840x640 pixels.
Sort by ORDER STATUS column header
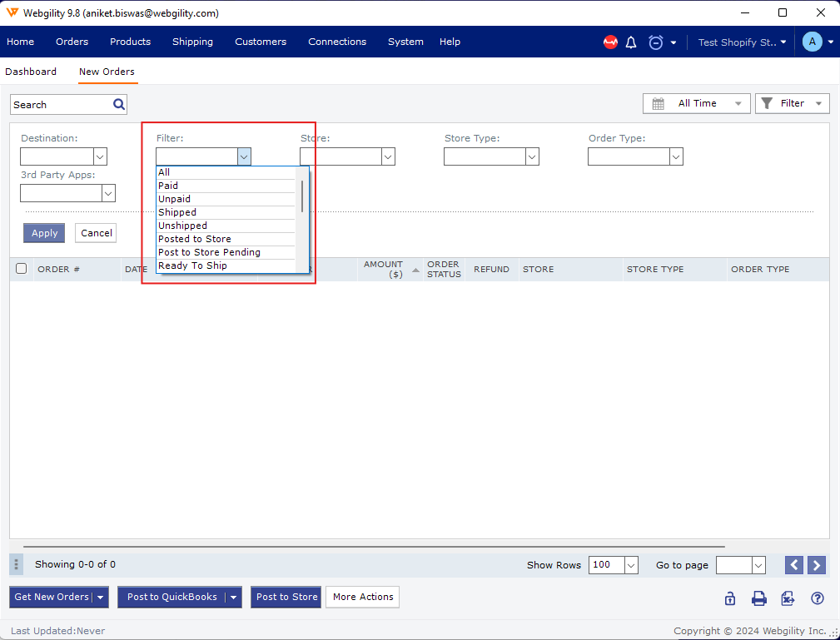[444, 270]
